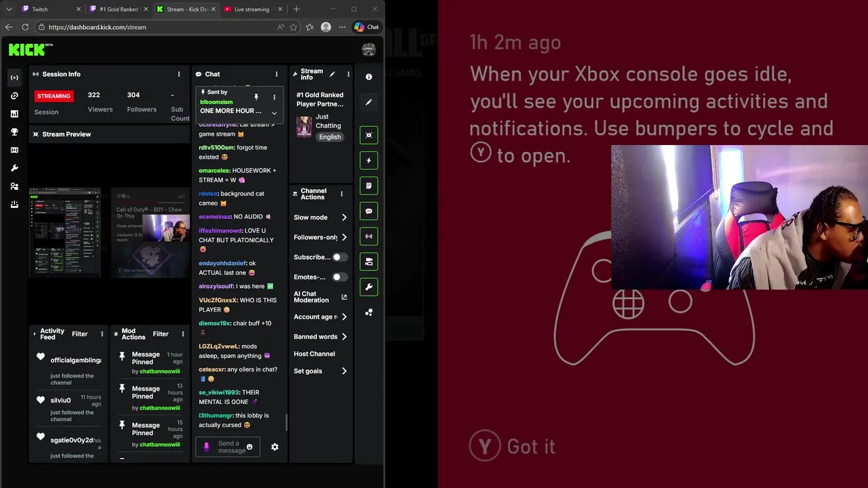
Task: Open the Kick profile avatar menu
Action: click(369, 49)
